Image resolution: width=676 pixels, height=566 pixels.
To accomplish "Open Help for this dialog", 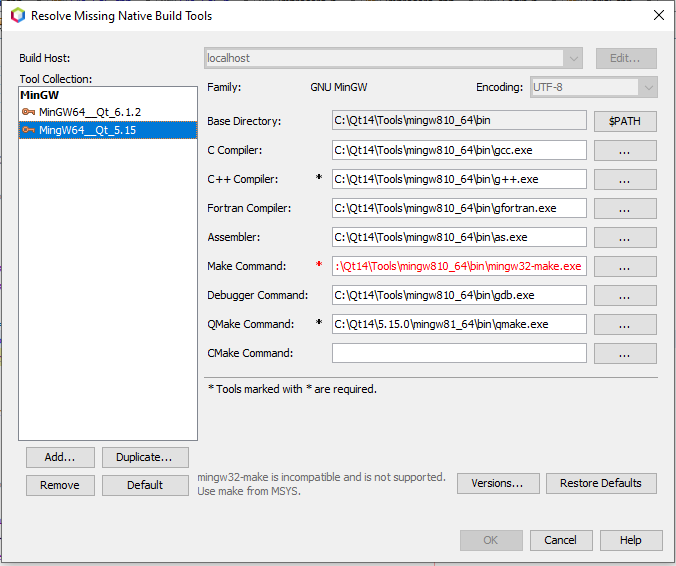I will [x=631, y=540].
